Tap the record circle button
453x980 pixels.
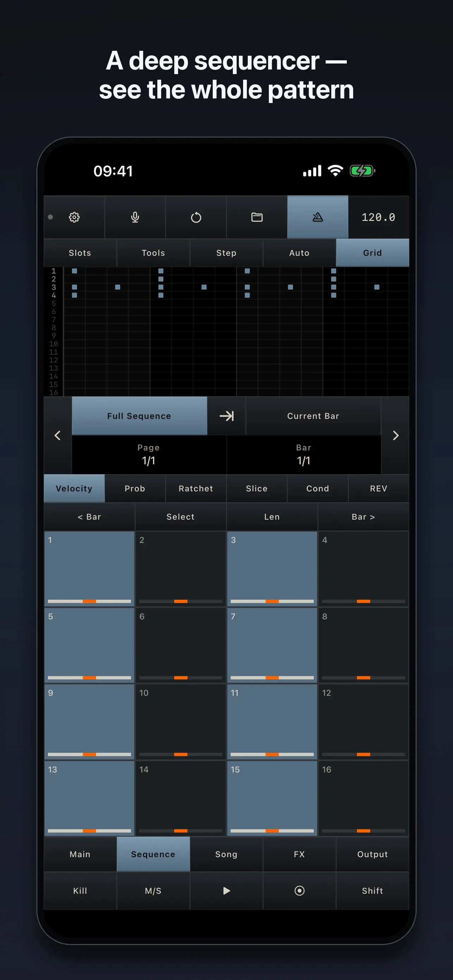point(299,891)
